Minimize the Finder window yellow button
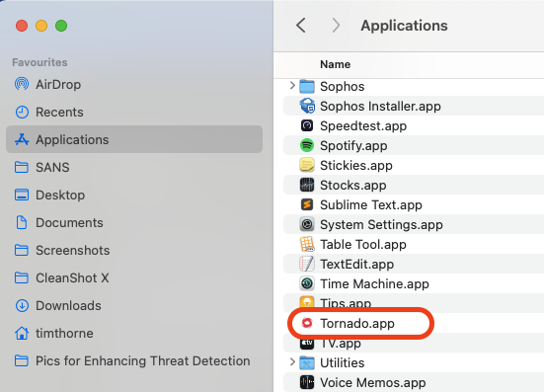Image resolution: width=544 pixels, height=392 pixels. pos(41,26)
